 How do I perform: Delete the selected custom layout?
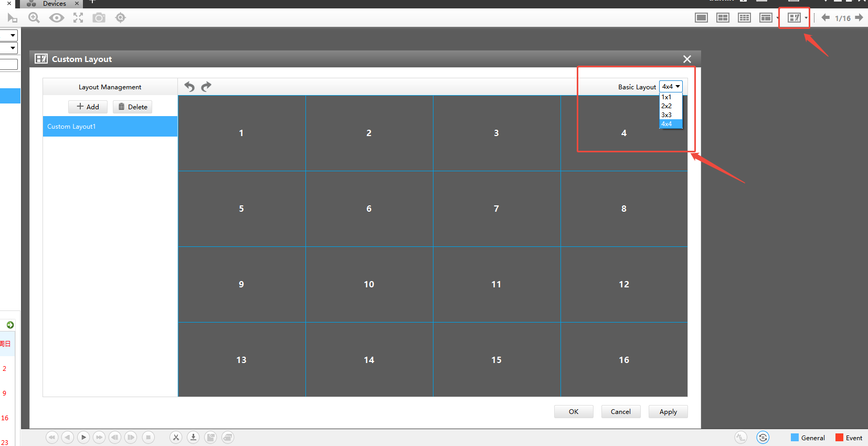[x=132, y=107]
